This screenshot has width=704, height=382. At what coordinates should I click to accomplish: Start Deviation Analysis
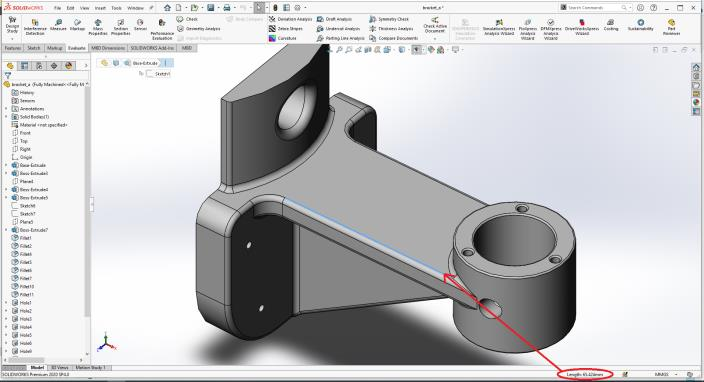290,19
